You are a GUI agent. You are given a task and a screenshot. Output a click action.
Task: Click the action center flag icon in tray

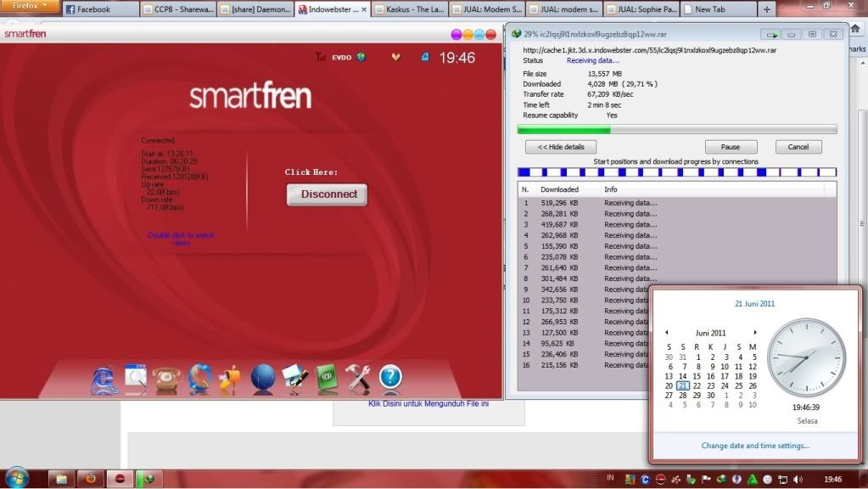706,480
